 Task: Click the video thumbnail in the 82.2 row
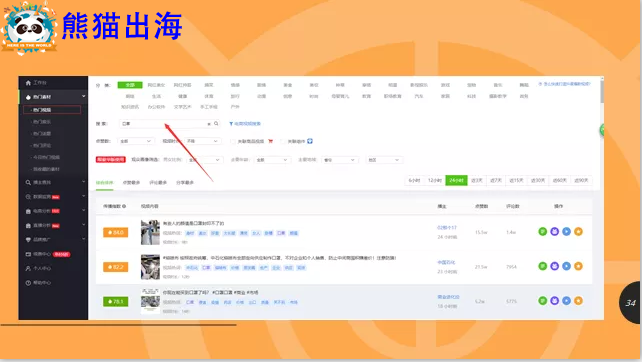click(x=150, y=267)
